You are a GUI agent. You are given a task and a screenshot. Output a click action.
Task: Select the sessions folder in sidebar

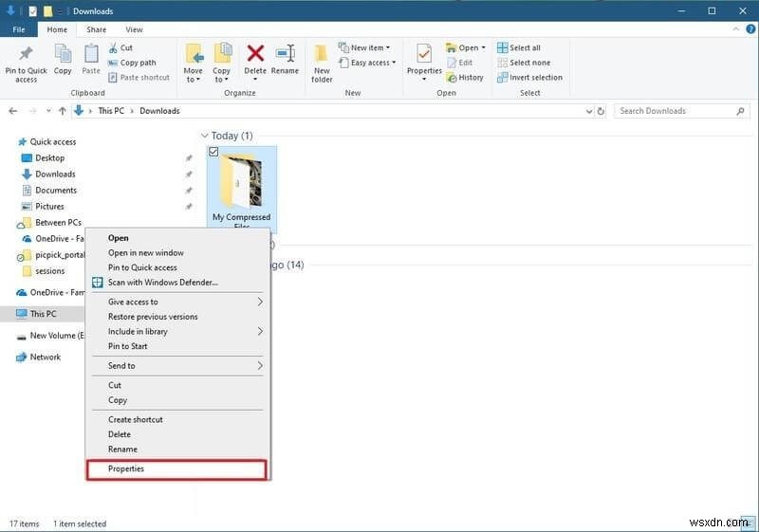(x=50, y=271)
